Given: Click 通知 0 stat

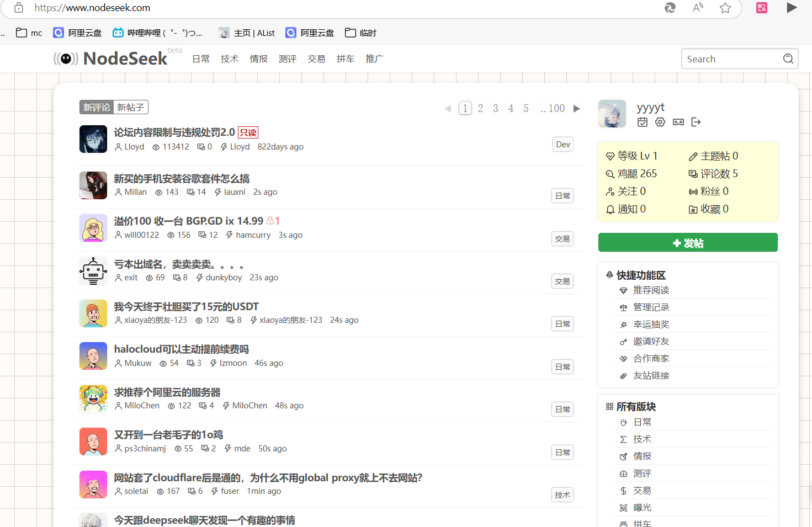Looking at the screenshot, I should (626, 209).
